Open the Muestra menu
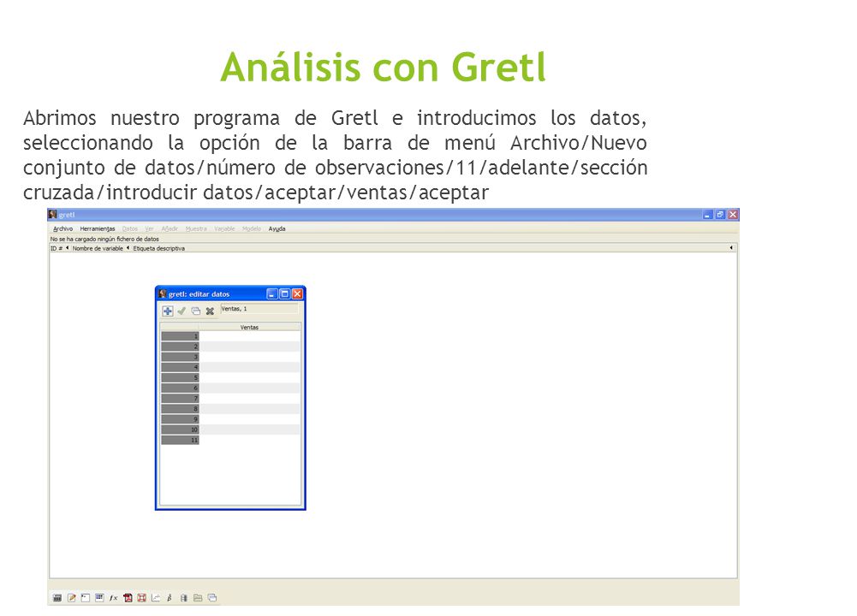 pos(196,228)
